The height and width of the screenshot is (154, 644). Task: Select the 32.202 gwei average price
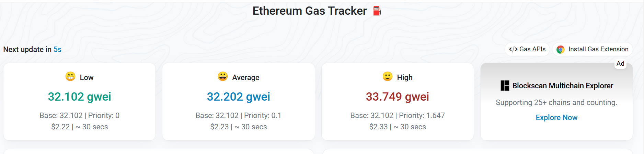click(239, 97)
